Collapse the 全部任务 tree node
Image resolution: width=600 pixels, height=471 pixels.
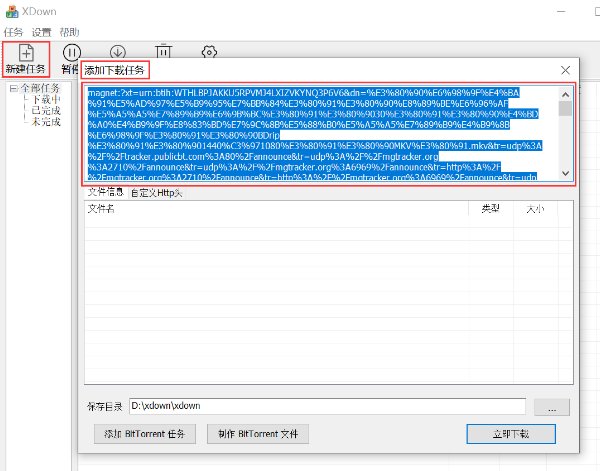(x=13, y=88)
